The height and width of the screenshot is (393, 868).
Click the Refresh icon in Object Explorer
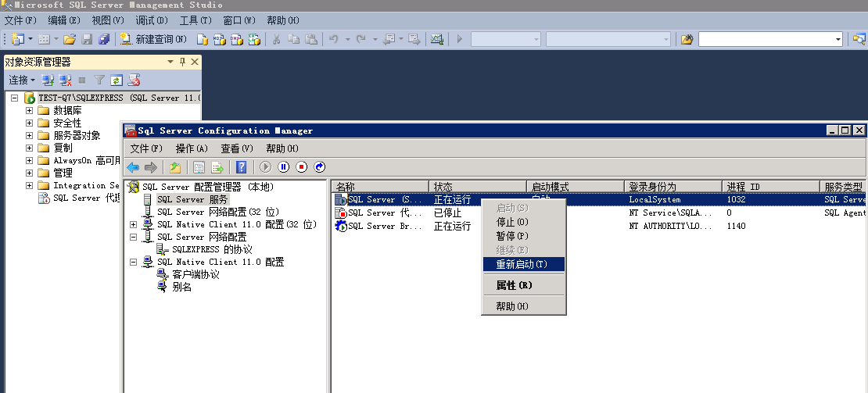point(116,80)
